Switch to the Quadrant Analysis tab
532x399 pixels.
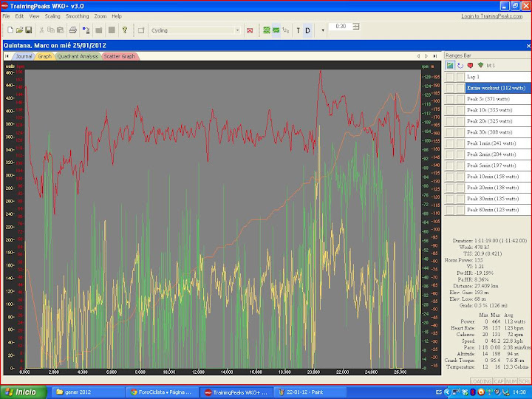click(78, 56)
